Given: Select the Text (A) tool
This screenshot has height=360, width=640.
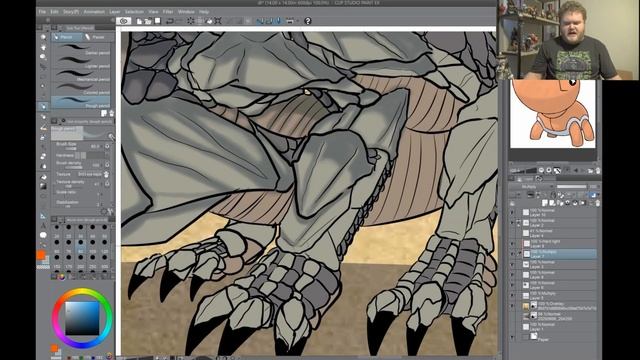Looking at the screenshot, I should pyautogui.click(x=43, y=225).
